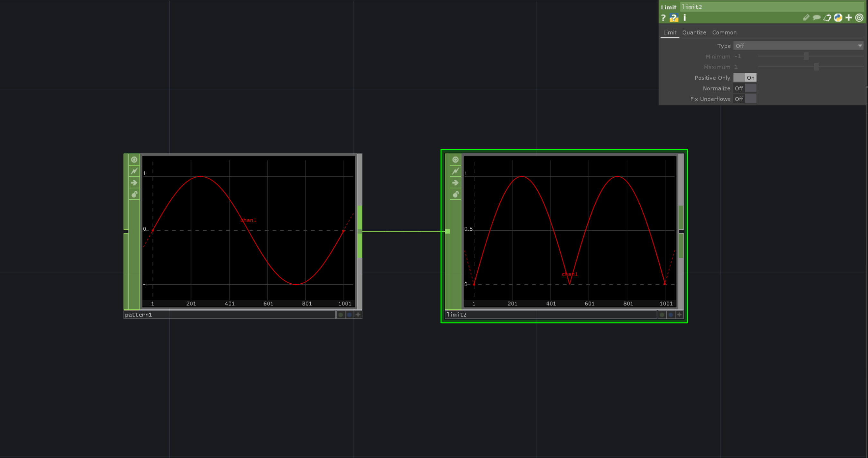The height and width of the screenshot is (458, 868).
Task: Open the Type dropdown in the Limit page
Action: [798, 45]
